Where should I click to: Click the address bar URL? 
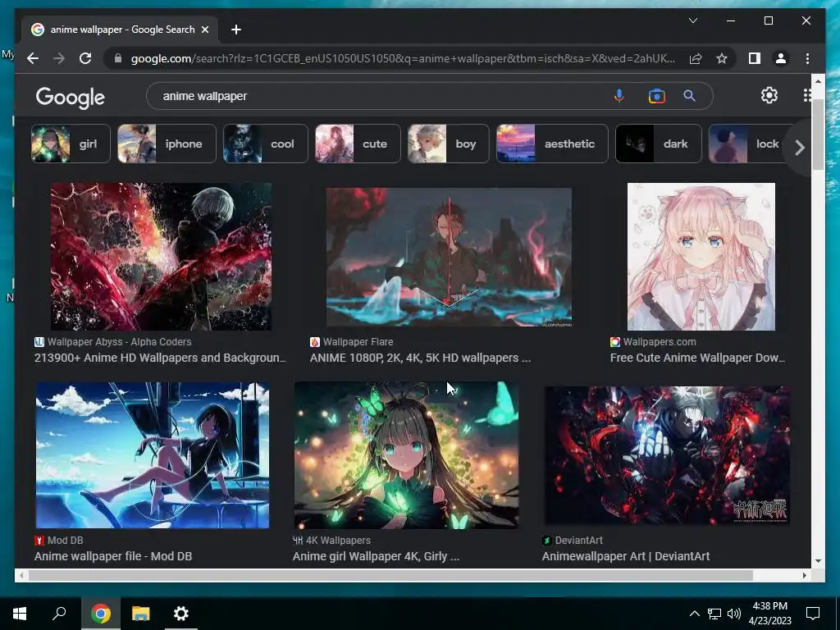[x=403, y=58]
